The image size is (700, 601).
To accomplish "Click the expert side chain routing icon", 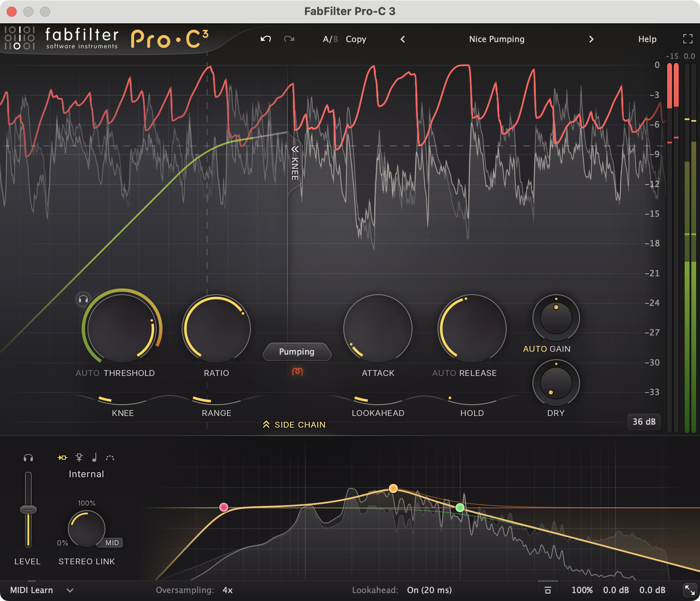I will point(110,457).
